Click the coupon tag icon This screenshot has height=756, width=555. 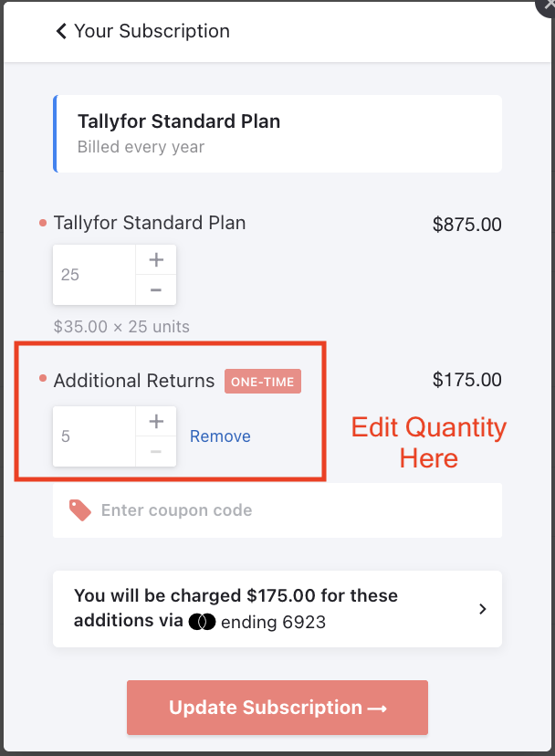click(80, 510)
